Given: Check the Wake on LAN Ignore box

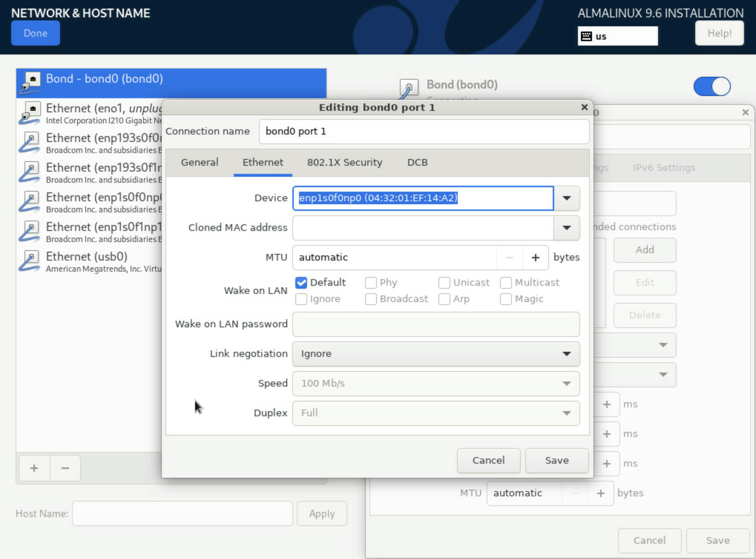Looking at the screenshot, I should click(x=301, y=299).
